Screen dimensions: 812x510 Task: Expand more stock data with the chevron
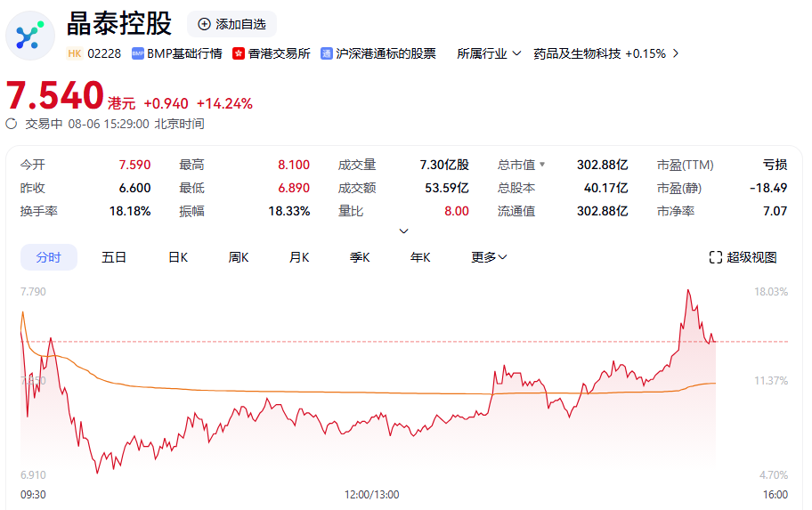click(403, 231)
